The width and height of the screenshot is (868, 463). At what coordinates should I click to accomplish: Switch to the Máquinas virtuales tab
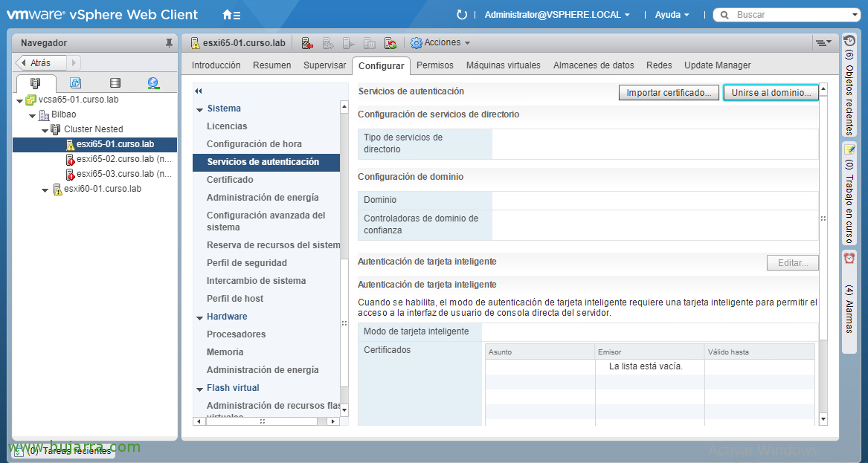tap(504, 65)
